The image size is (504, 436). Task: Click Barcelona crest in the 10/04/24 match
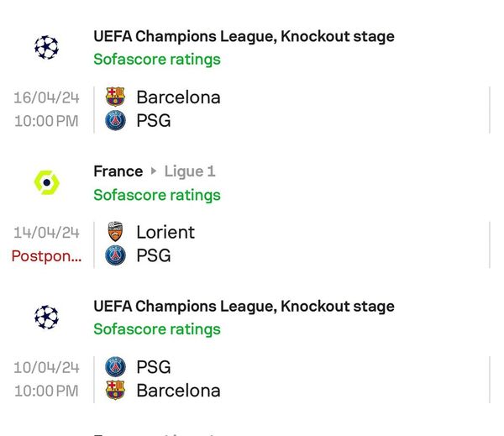click(115, 390)
